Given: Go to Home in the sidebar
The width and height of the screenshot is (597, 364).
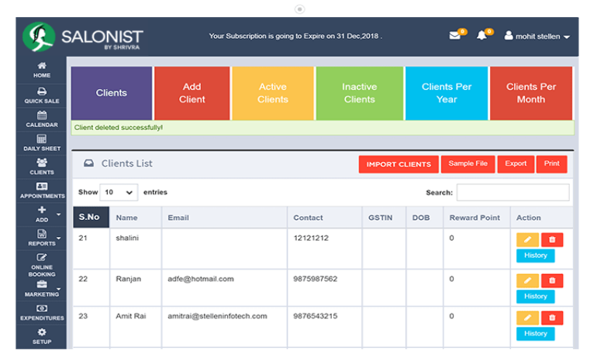Looking at the screenshot, I should pyautogui.click(x=42, y=70).
